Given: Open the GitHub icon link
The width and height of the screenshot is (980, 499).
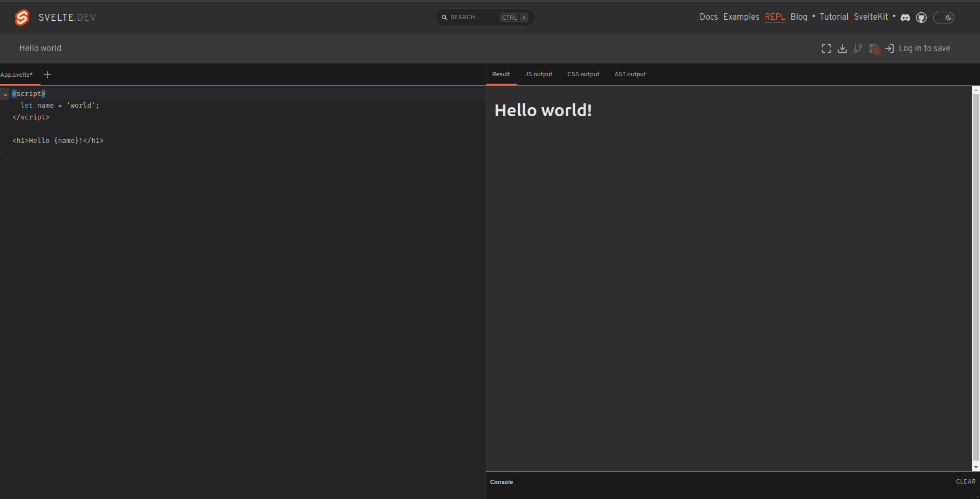Looking at the screenshot, I should coord(921,18).
